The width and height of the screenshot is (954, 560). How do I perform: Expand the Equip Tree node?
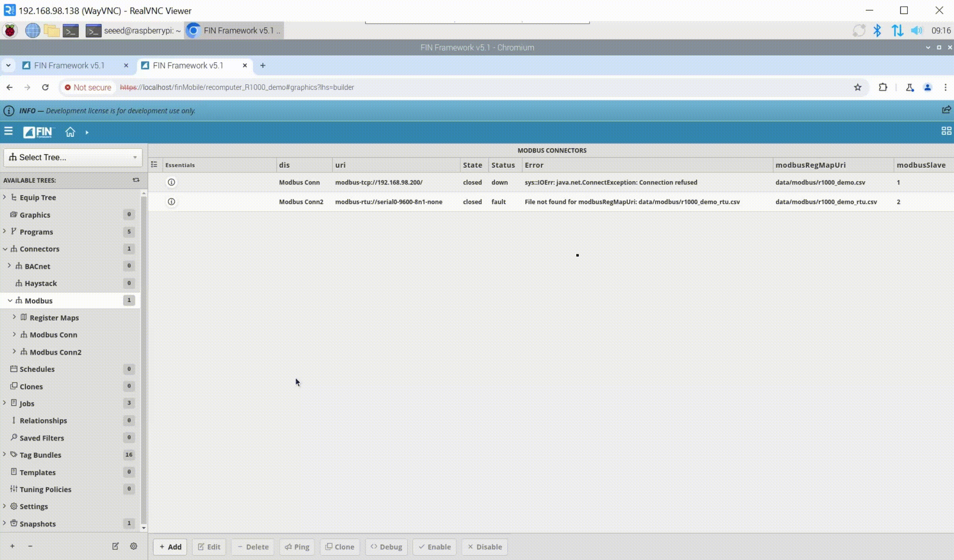point(4,197)
